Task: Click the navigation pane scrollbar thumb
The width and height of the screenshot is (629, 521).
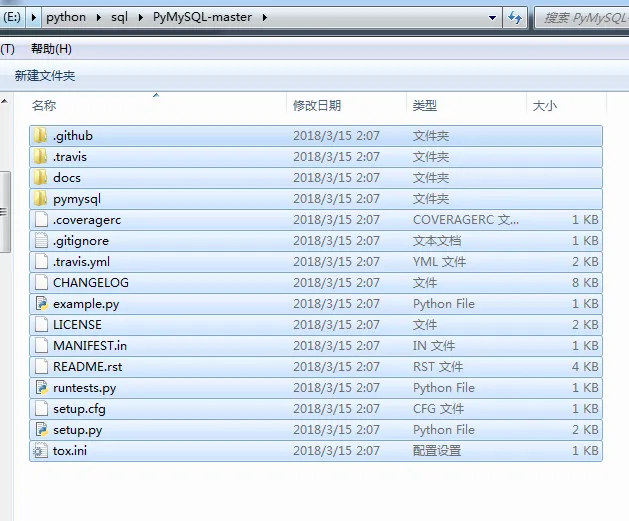Action: pos(5,212)
